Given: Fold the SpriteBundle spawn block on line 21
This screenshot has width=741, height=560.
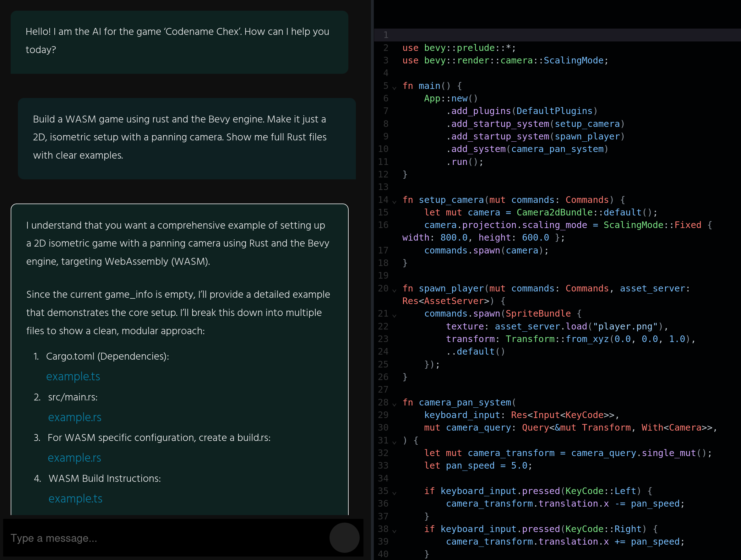Looking at the screenshot, I should click(x=394, y=316).
